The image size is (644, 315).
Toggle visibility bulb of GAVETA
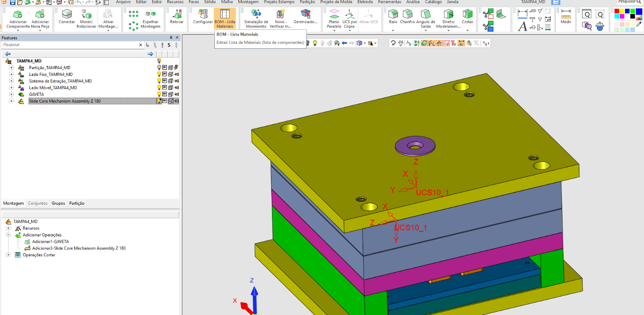point(159,94)
